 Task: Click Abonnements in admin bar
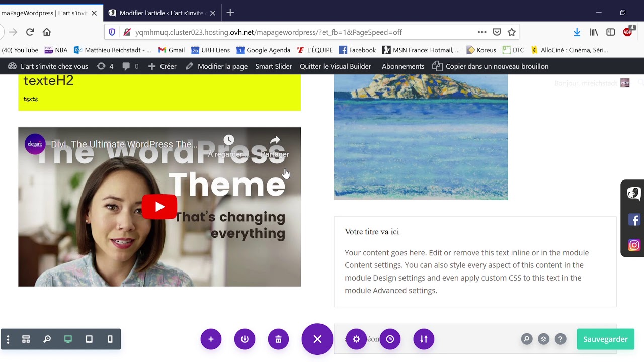click(x=403, y=66)
